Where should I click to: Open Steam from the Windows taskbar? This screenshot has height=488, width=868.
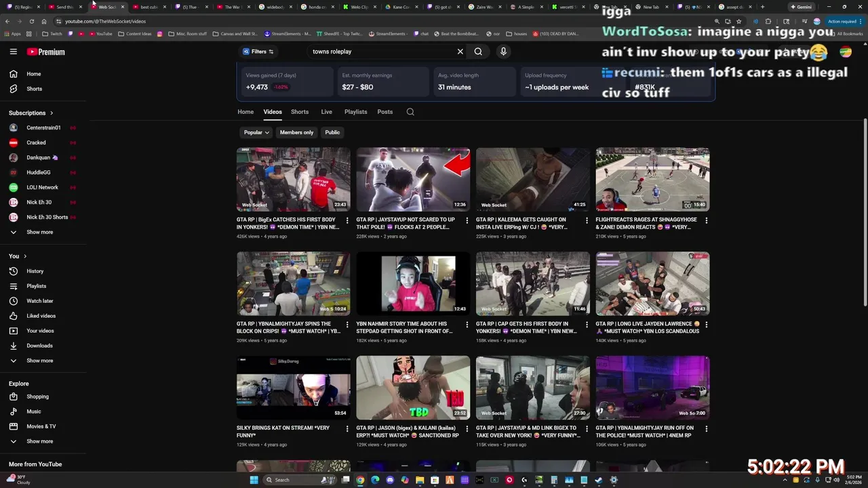tap(599, 480)
